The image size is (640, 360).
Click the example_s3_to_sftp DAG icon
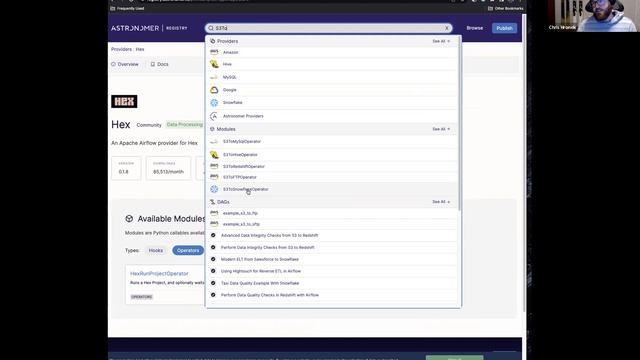pos(214,224)
